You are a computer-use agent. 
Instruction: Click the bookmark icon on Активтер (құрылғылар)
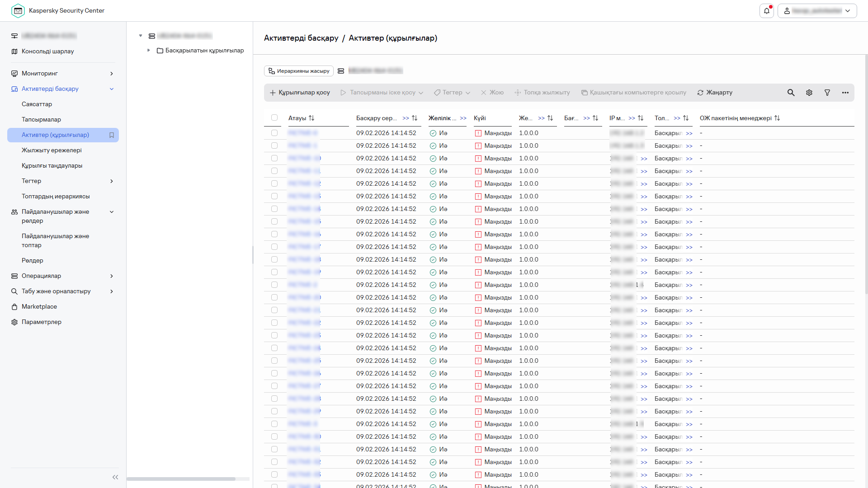tap(112, 135)
